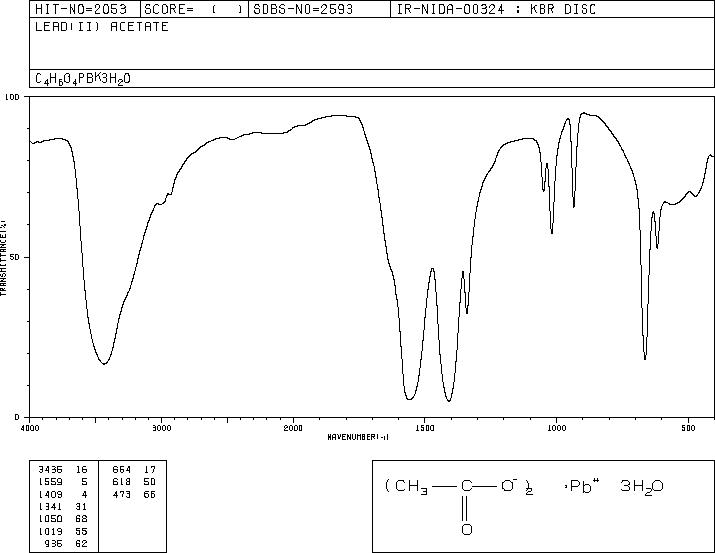Click the 500 wavenumber axis label
Viewport: 715px width, 553px height.
coord(688,428)
